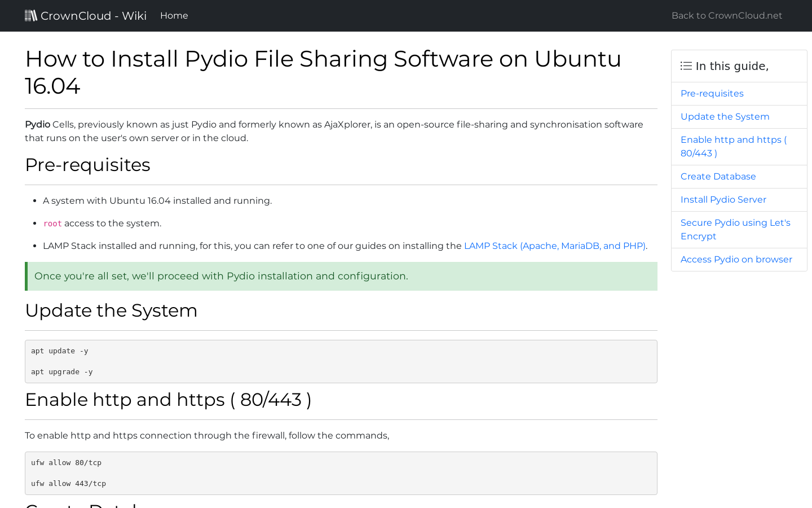Click the 'A system with Ubuntu 16.04' bullet

[157, 201]
